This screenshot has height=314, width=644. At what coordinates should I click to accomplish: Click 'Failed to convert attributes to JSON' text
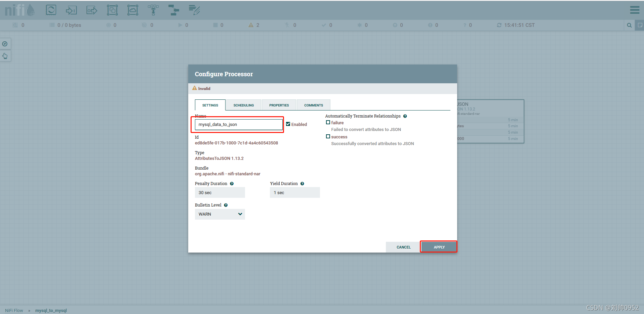click(x=366, y=130)
